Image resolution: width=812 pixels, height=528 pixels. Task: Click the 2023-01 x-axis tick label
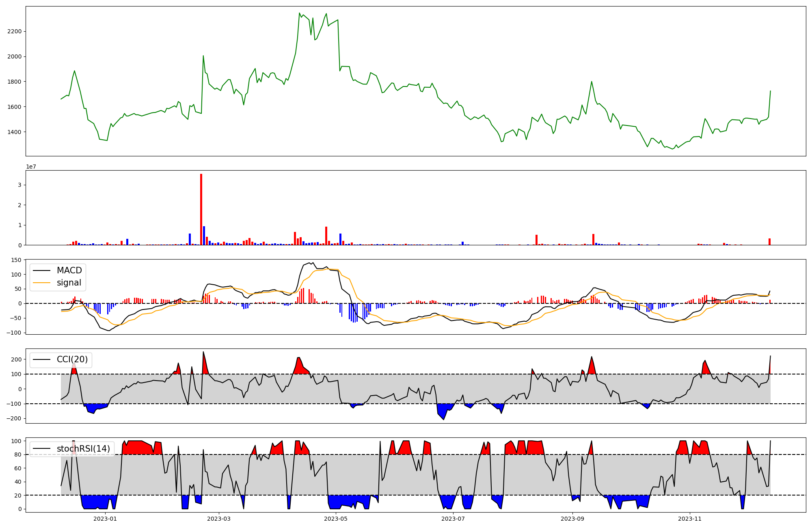pos(105,519)
